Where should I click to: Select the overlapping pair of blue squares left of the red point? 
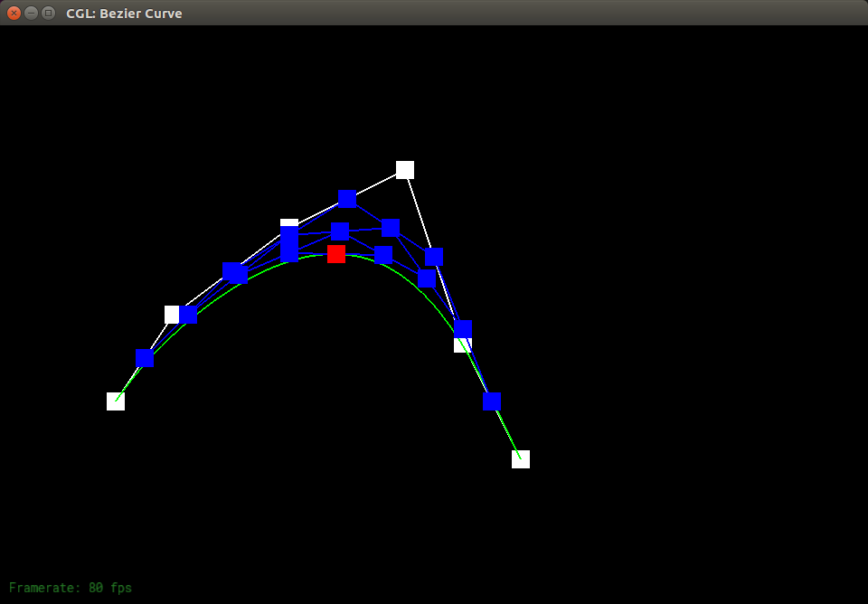(x=234, y=272)
